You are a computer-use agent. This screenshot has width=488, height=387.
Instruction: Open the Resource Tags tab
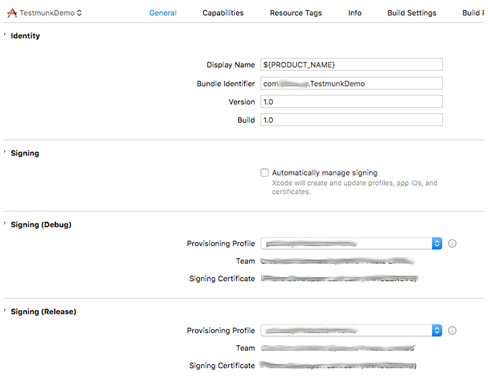(x=296, y=13)
